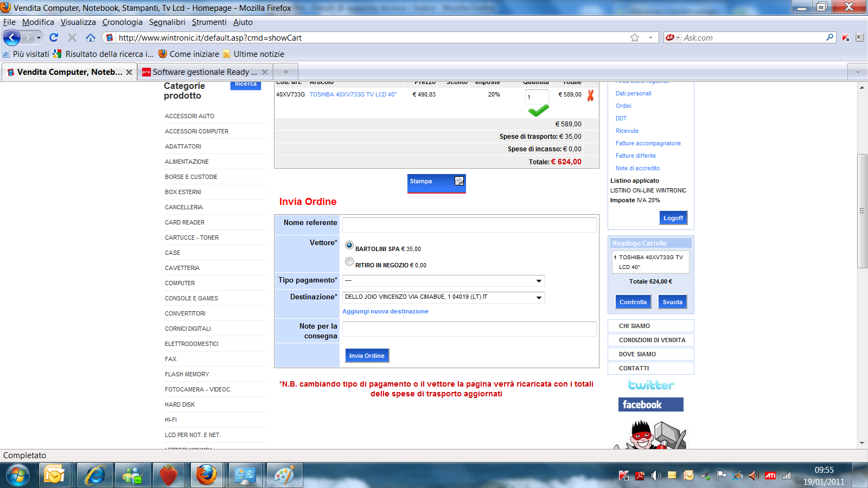Click the Kaspersky toolbar icon beside search
Image resolution: width=868 pixels, height=488 pixels.
point(846,37)
